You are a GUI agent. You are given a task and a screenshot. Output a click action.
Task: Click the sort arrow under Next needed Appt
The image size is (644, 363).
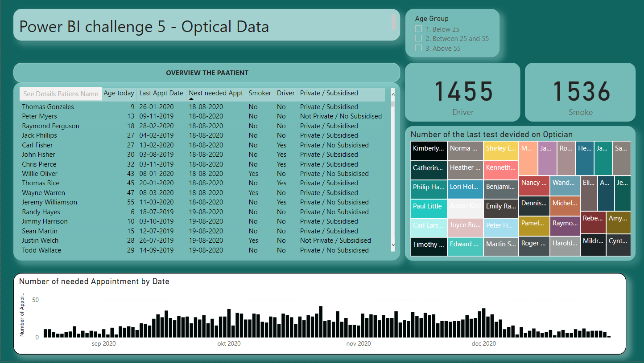[191, 99]
